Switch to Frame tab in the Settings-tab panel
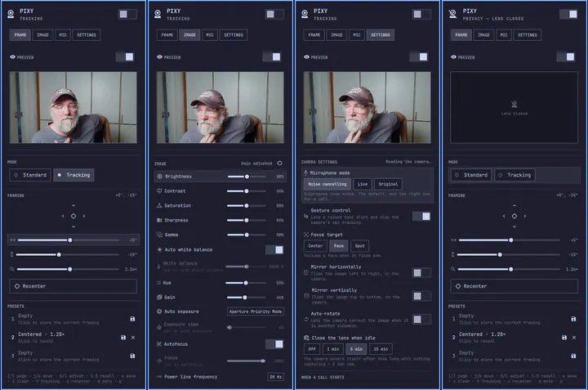The height and width of the screenshot is (390, 588). point(314,35)
